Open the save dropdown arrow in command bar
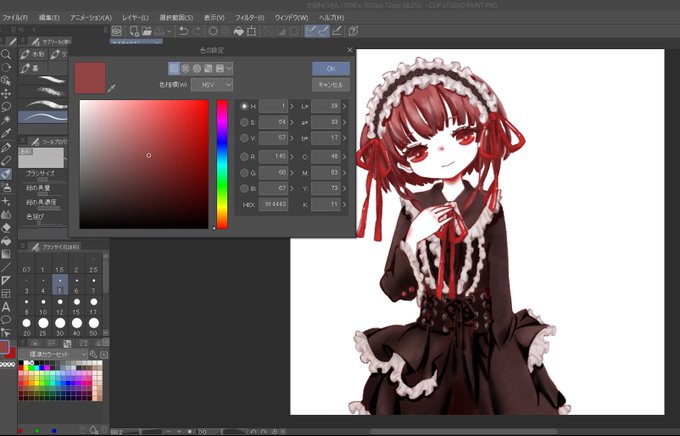680x436 pixels. pos(169,31)
